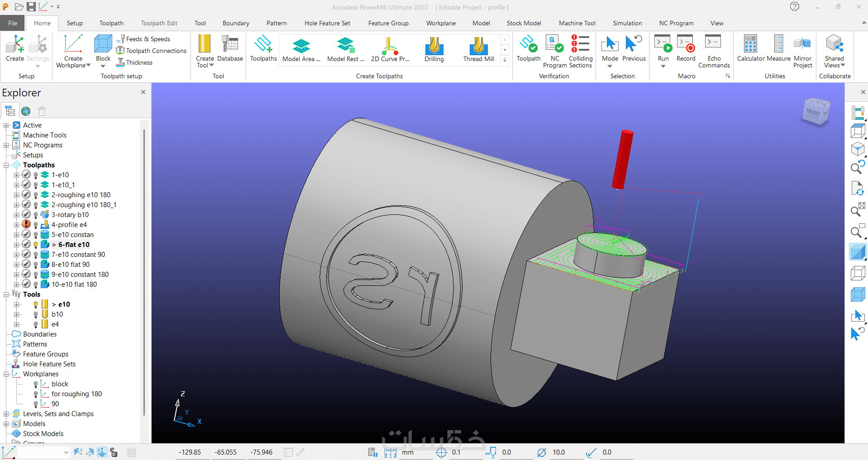
Task: Show Colliding Sections
Action: pos(581,51)
